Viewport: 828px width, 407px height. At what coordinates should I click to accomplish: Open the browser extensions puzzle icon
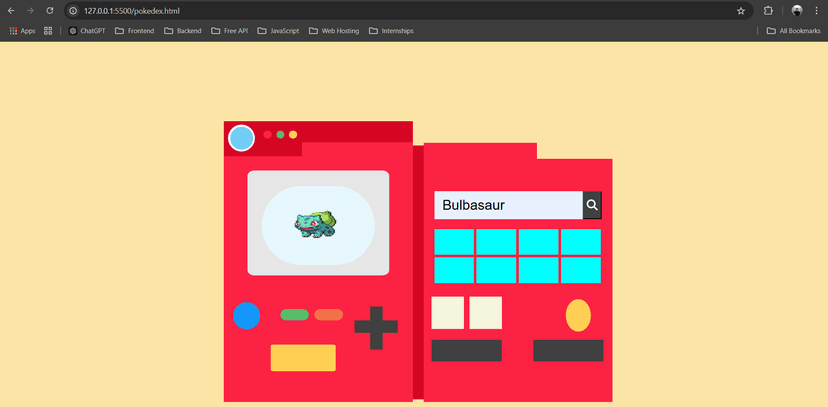[x=768, y=11]
